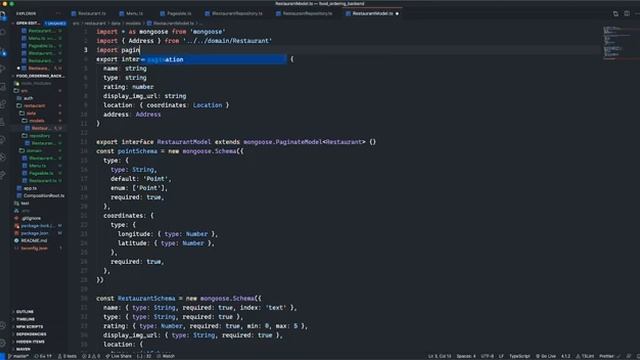This screenshot has height=360, width=640.
Task: Open README.md file
Action: pyautogui.click(x=33, y=241)
